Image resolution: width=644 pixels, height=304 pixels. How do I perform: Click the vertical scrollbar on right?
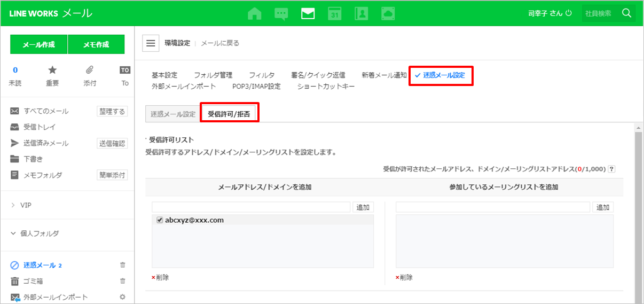click(639, 214)
